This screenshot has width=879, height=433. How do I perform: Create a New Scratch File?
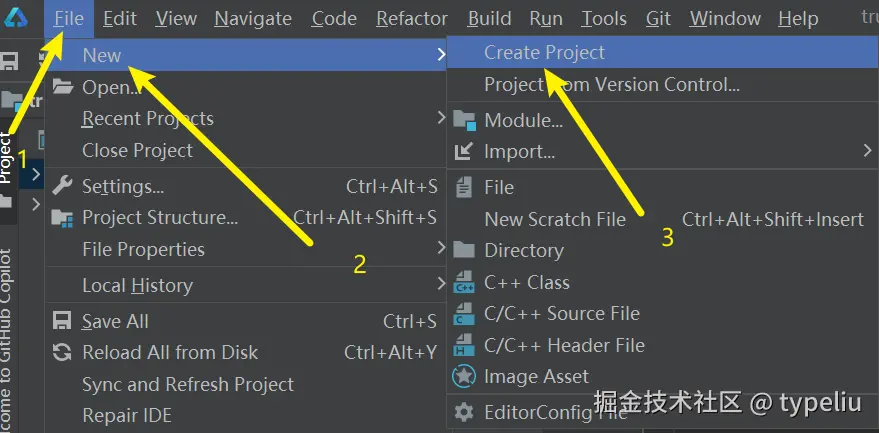(555, 219)
